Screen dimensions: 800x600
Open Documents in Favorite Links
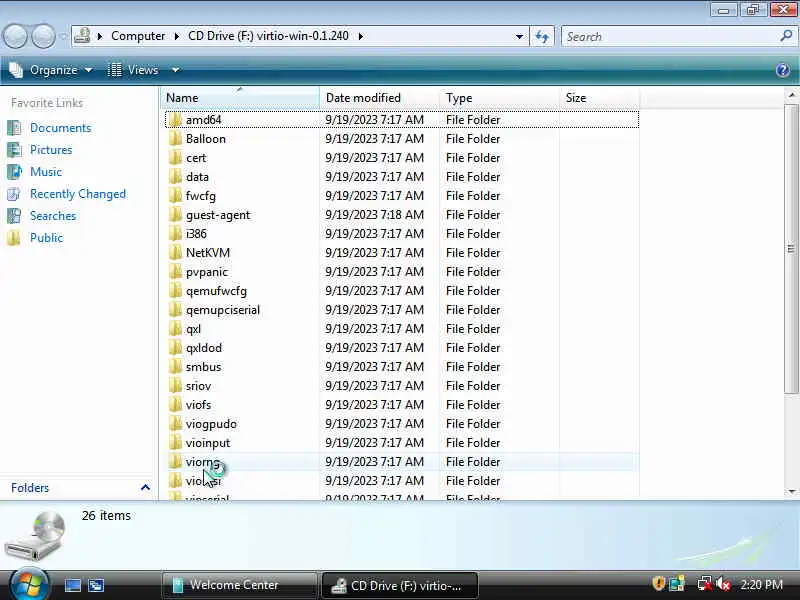point(60,128)
